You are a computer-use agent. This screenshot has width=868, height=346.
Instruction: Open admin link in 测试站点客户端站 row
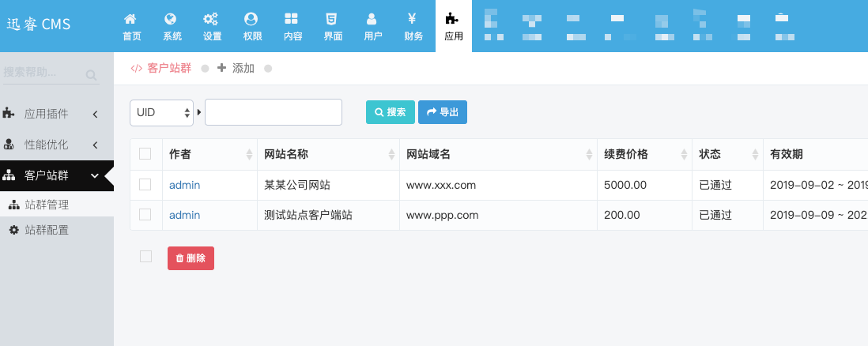pyautogui.click(x=184, y=215)
